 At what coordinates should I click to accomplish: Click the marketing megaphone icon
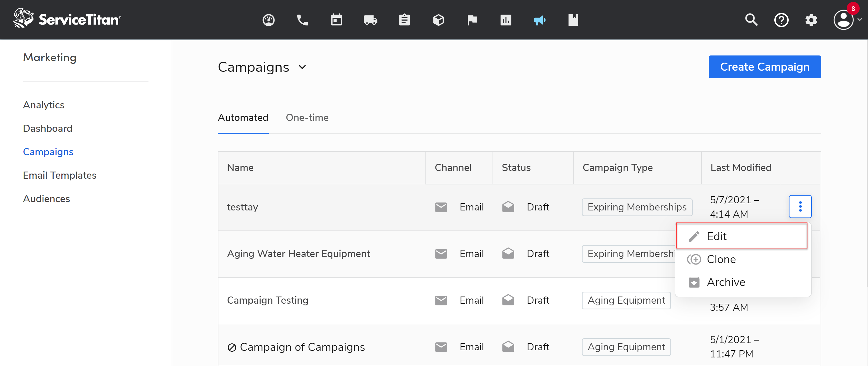(539, 20)
